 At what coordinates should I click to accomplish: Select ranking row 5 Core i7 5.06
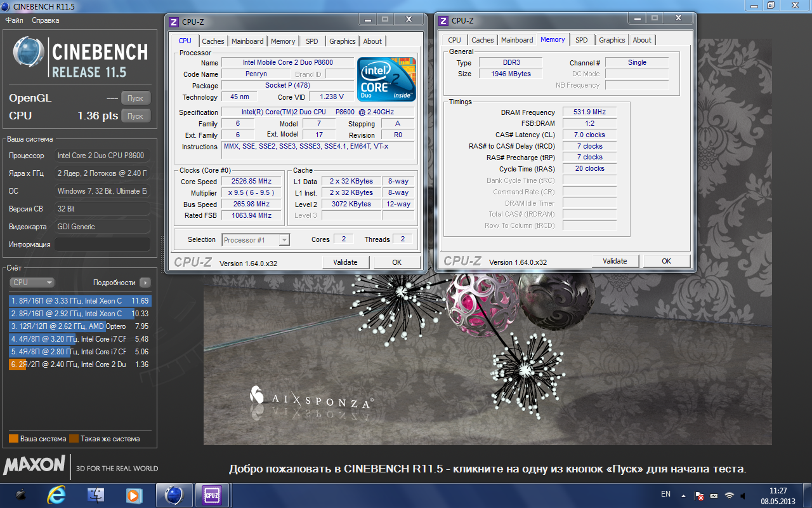(x=80, y=352)
